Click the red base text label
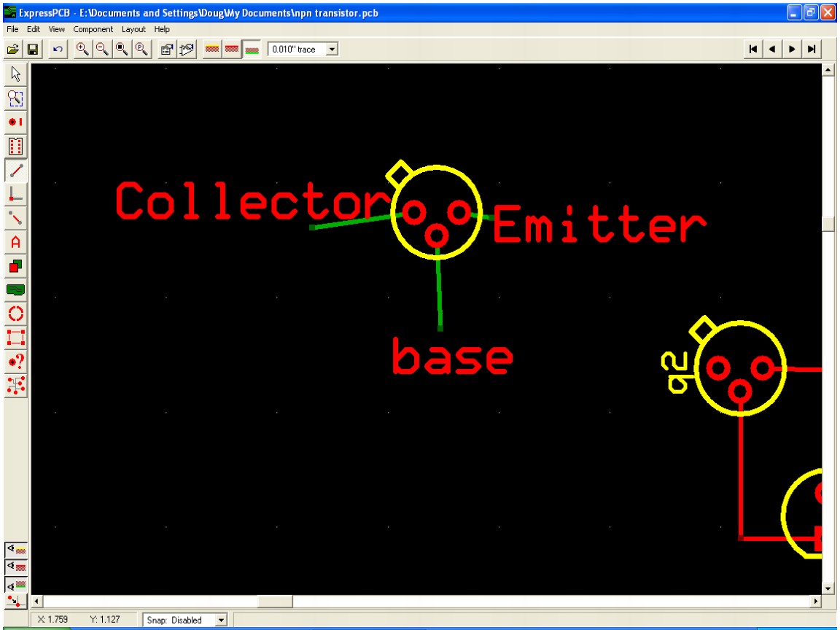 [453, 355]
